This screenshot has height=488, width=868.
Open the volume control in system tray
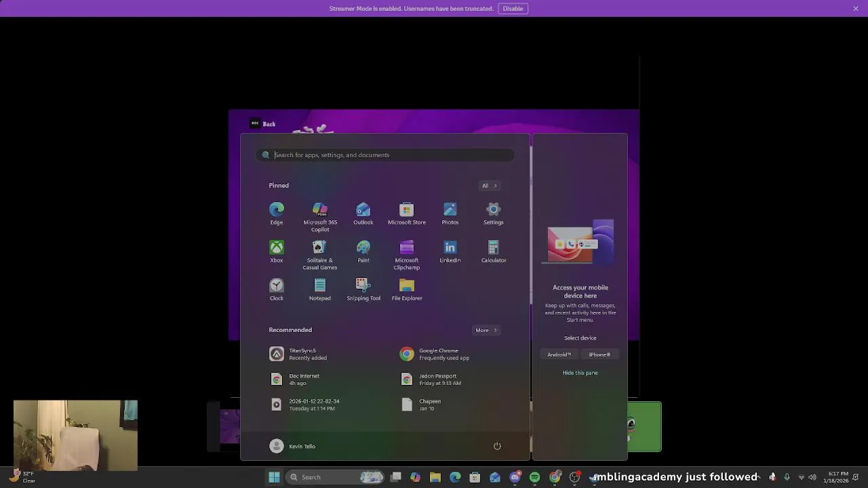point(812,477)
